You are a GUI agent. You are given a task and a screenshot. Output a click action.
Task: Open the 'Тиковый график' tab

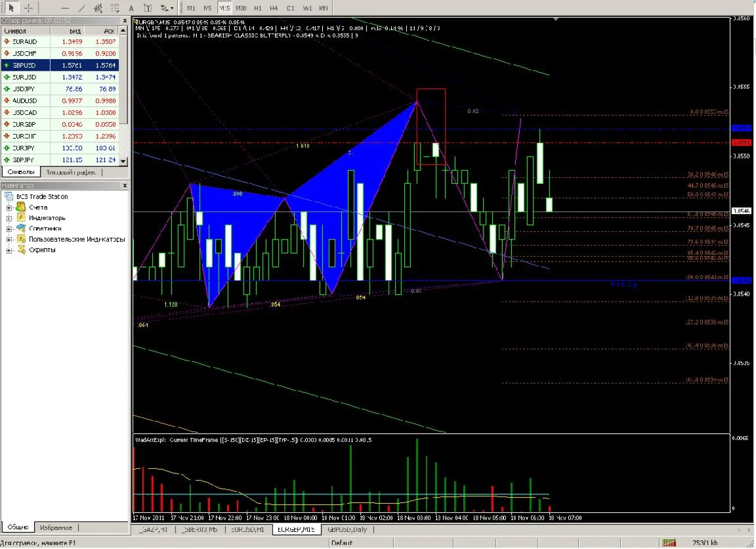point(71,172)
